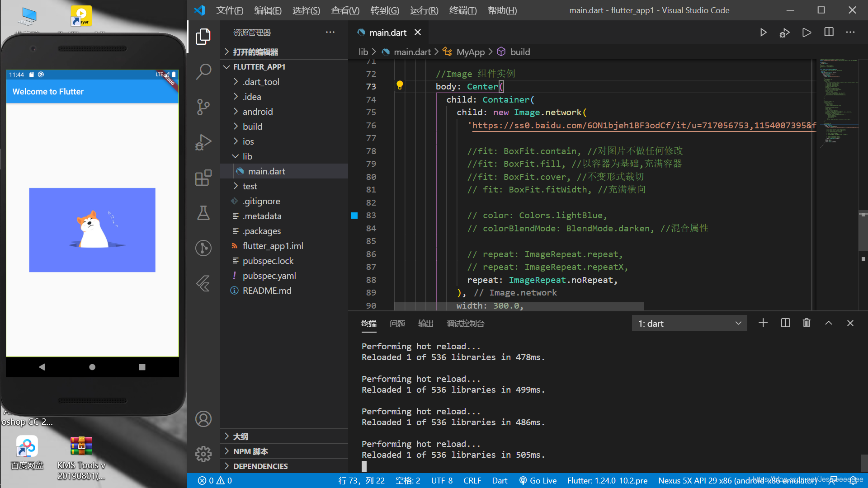This screenshot has width=868, height=488.
Task: Open the Testing flask view
Action: click(x=203, y=213)
